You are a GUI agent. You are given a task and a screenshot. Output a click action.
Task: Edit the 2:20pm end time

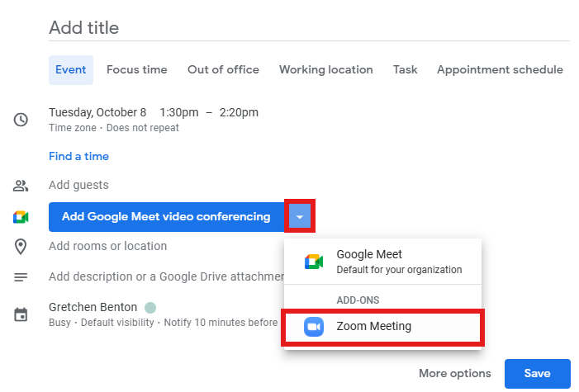pyautogui.click(x=239, y=112)
